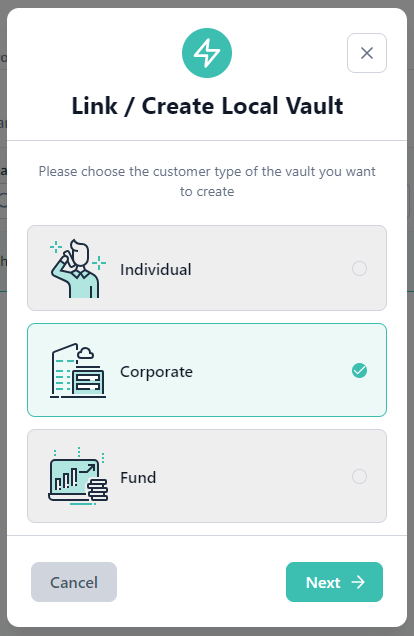The image size is (414, 636).
Task: Click the Fund laptop chart illustration
Action: [78, 476]
